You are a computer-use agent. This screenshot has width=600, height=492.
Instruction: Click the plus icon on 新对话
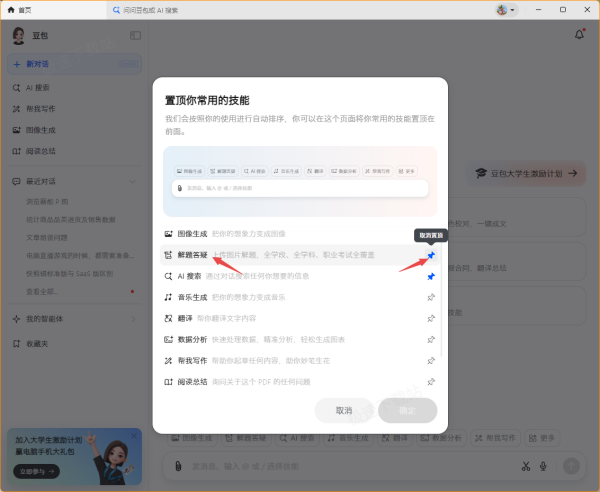point(17,64)
